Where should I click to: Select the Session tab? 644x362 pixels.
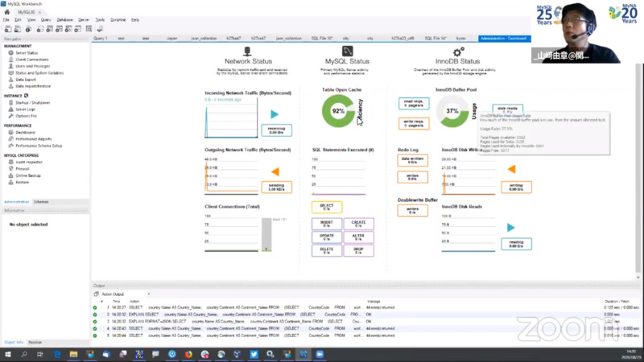(35, 343)
